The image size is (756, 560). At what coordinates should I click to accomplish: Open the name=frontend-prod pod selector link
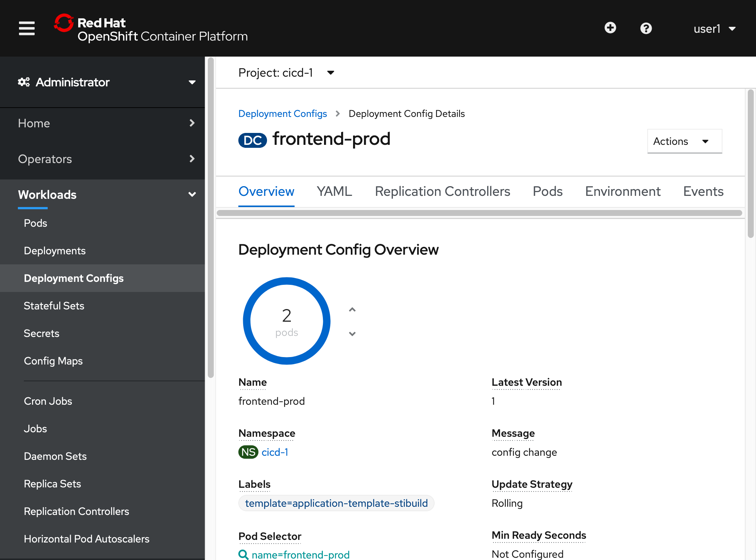click(301, 555)
